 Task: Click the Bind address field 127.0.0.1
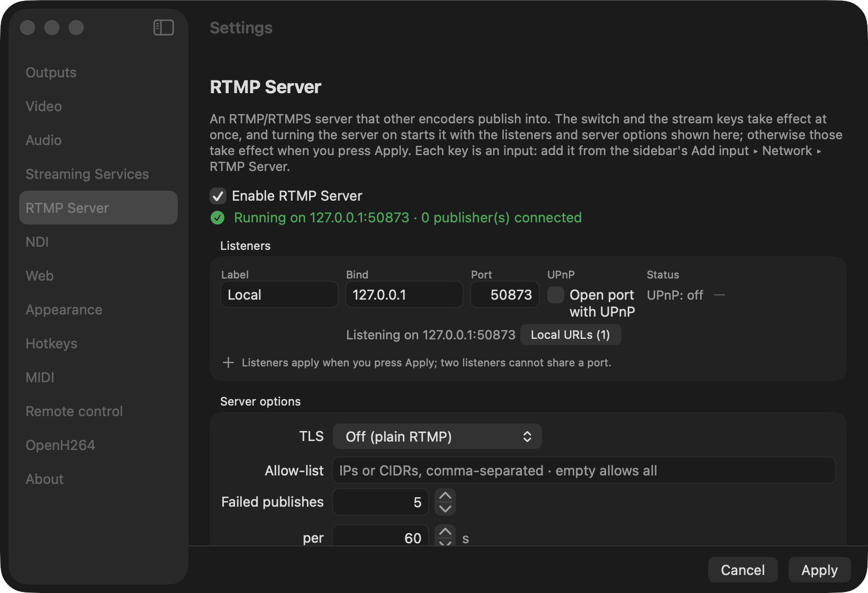404,294
